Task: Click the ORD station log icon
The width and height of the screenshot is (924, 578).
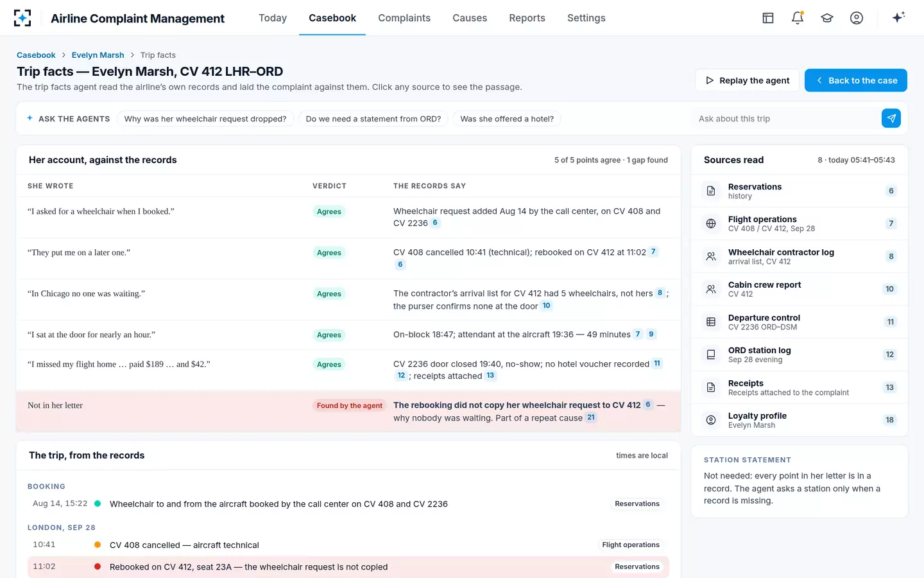Action: (x=711, y=355)
